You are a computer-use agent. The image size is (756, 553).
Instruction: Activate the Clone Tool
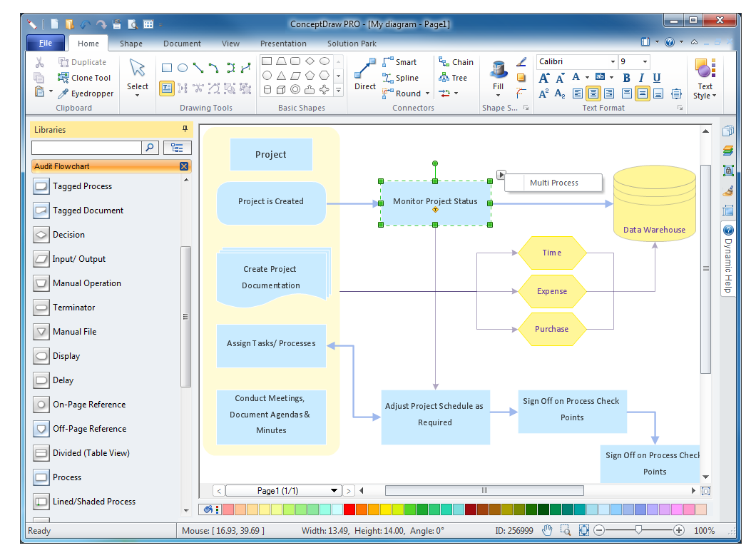point(84,78)
